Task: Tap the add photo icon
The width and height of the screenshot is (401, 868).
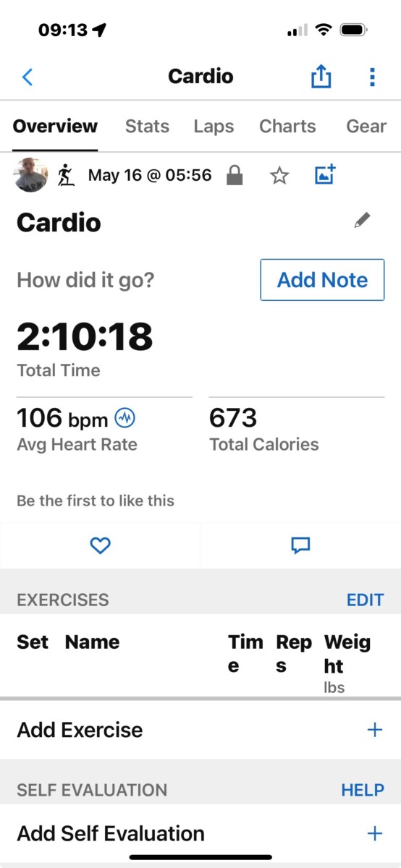Action: (325, 175)
